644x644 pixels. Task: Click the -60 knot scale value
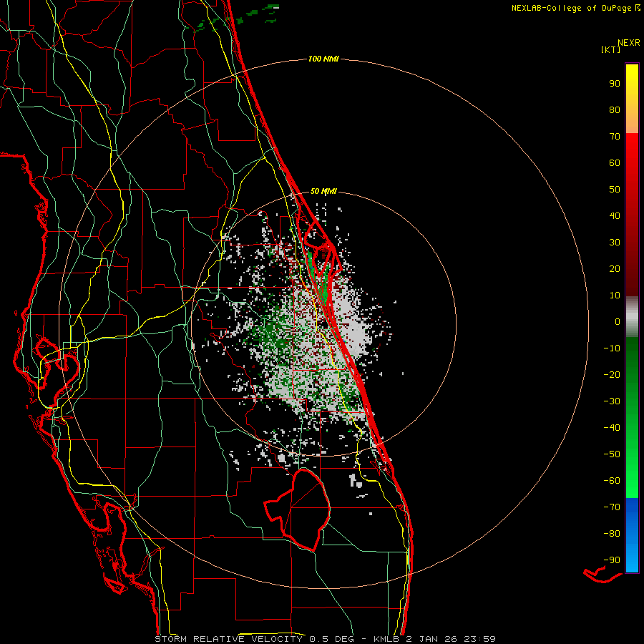point(612,481)
